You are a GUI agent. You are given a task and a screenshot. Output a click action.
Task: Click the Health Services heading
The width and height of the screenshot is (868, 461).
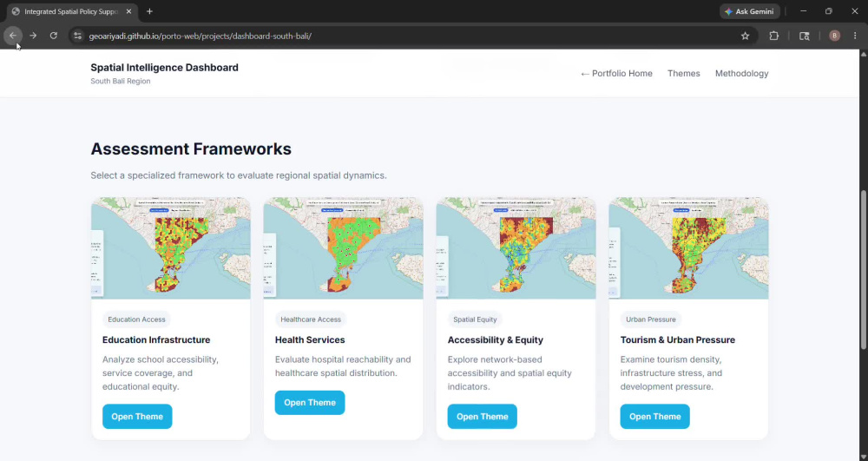(310, 339)
